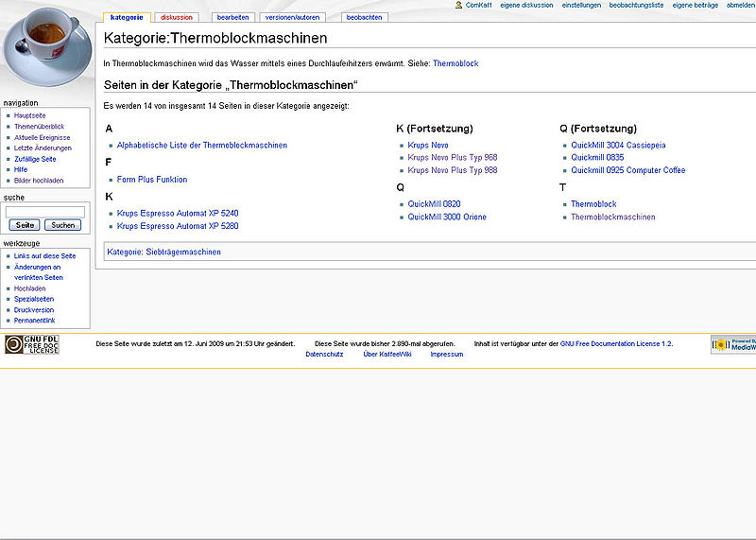This screenshot has height=540, width=756.
Task: Open Krups Espresso Automat XP 5240
Action: click(178, 214)
